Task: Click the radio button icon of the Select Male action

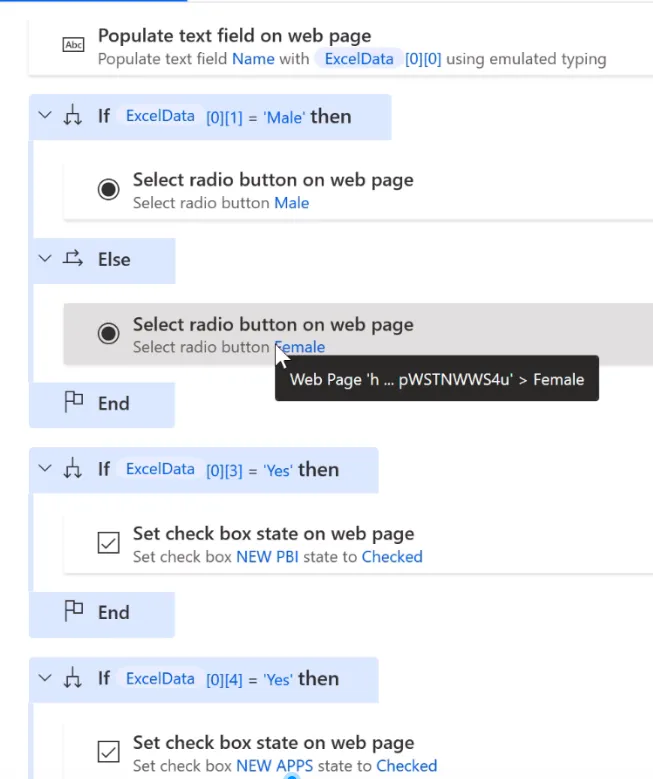Action: 108,189
